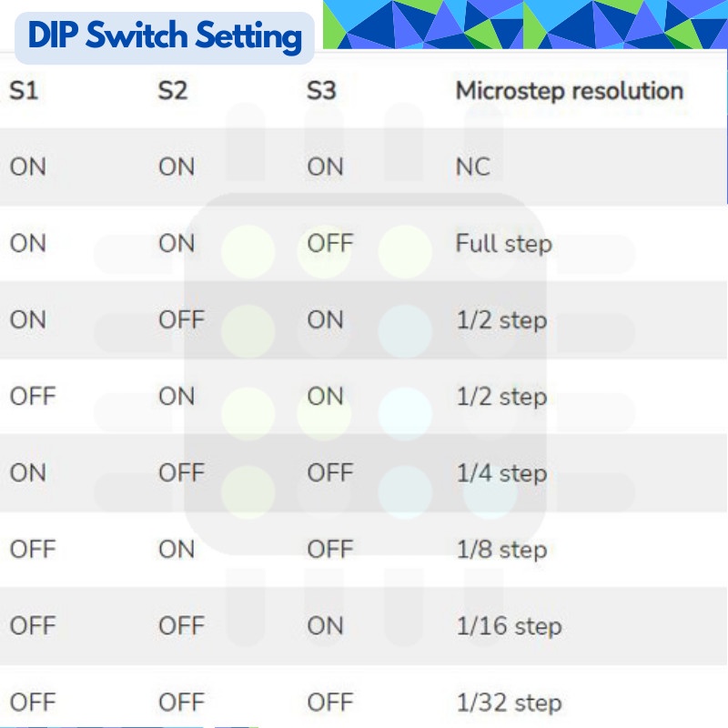Click S2 OFF in the 1/4 step row

(181, 473)
